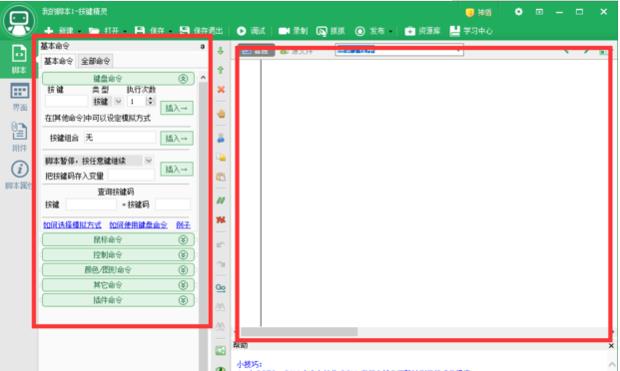Click the robot logo in top-left corner
This screenshot has width=620, height=371.
19,21
